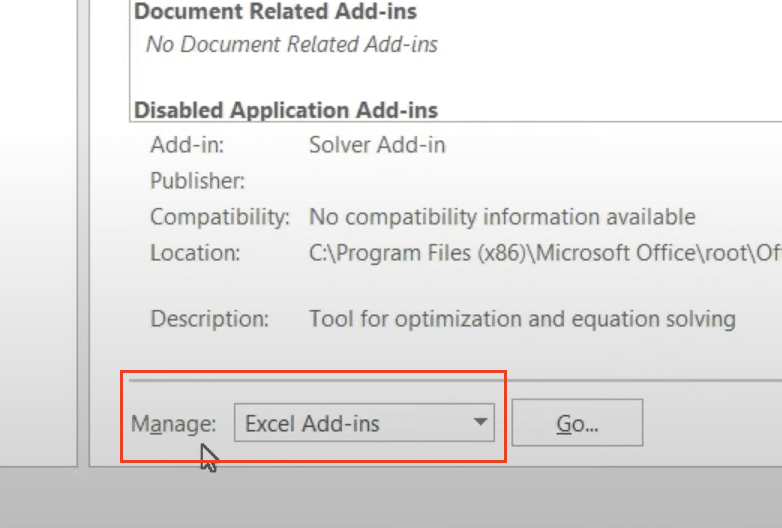Screen dimensions: 782x528
Task: Click the separator line above Manage
Action: pos(456,380)
